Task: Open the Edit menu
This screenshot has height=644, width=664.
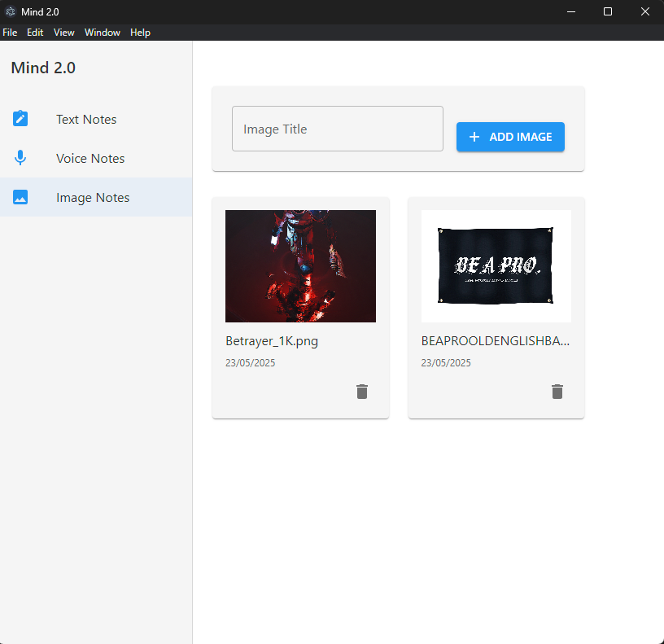Action: coord(35,33)
